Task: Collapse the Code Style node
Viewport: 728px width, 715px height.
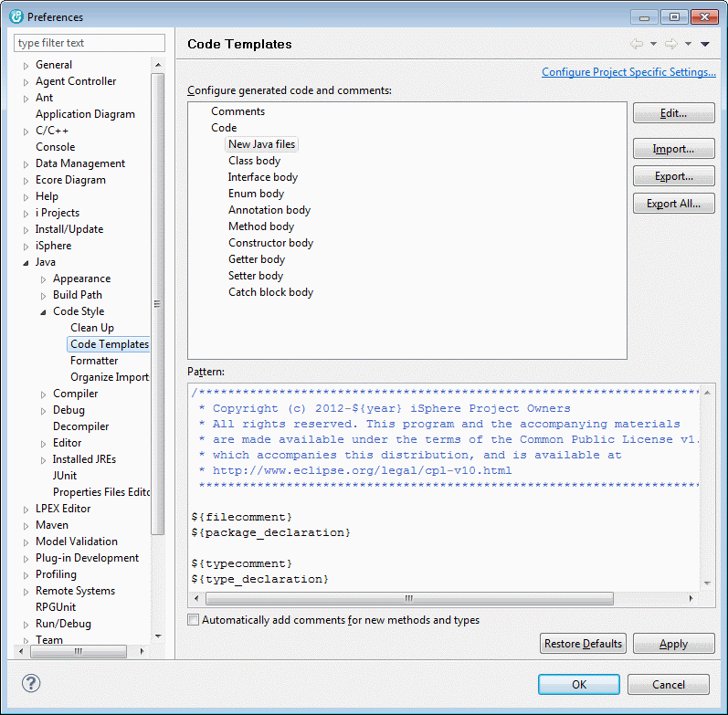Action: pos(43,312)
